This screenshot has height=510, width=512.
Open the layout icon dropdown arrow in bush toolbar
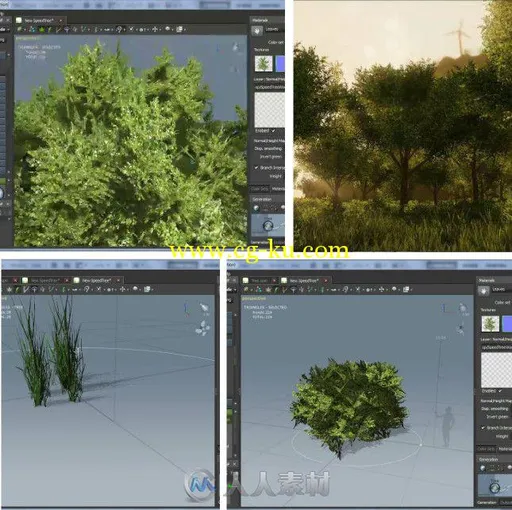411,290
